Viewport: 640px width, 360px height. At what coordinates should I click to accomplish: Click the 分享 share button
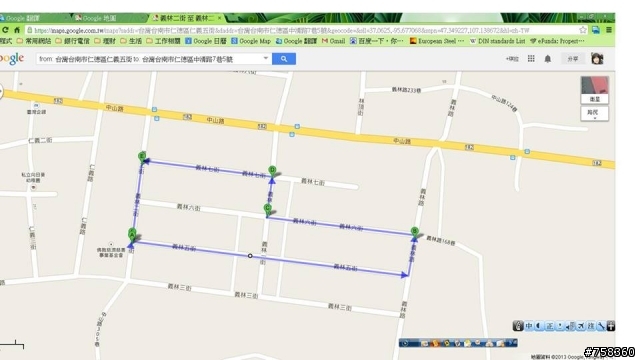(573, 59)
